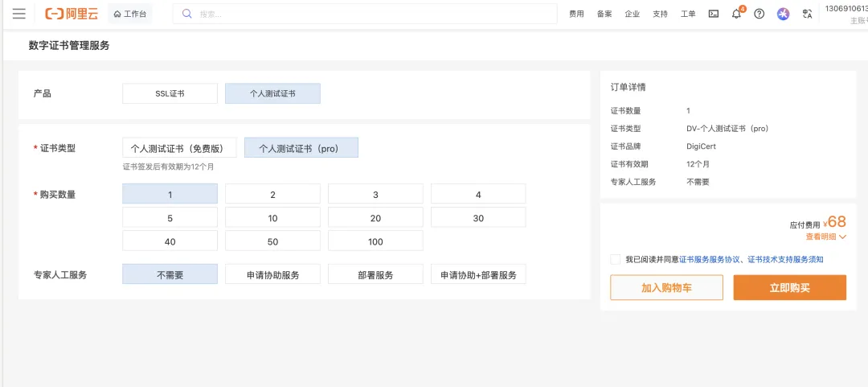868x387 pixels.
Task: Open the notifications bell
Action: pyautogui.click(x=736, y=14)
